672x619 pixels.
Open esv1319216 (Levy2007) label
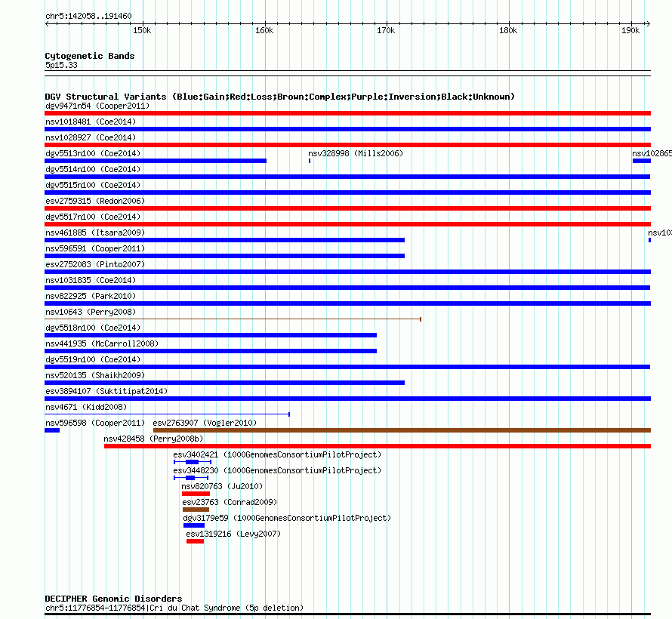[x=233, y=534]
